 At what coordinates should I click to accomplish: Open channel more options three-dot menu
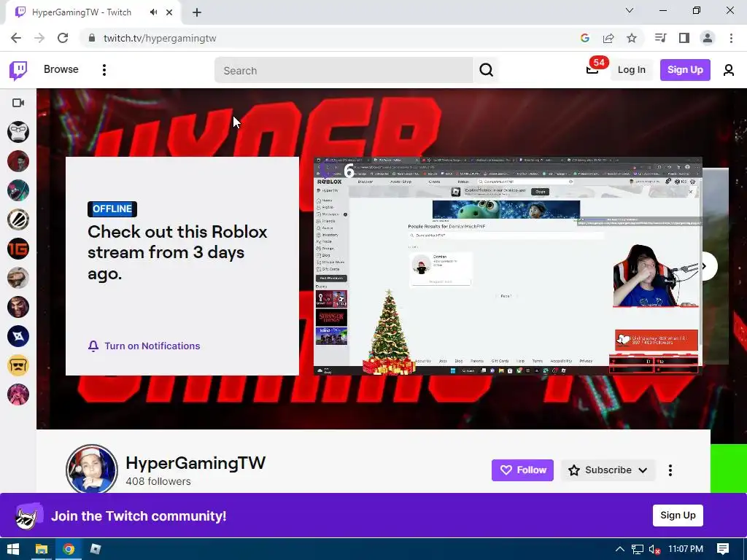pos(670,470)
